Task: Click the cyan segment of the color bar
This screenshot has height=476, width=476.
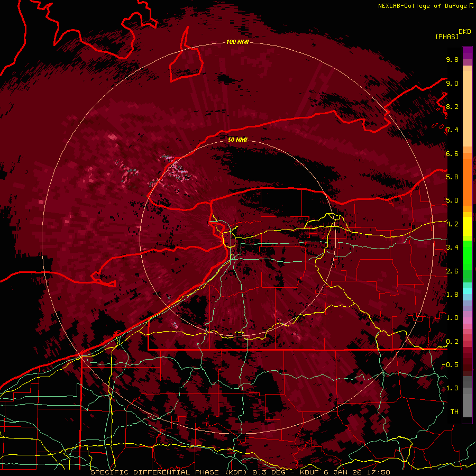Action: tap(467, 291)
